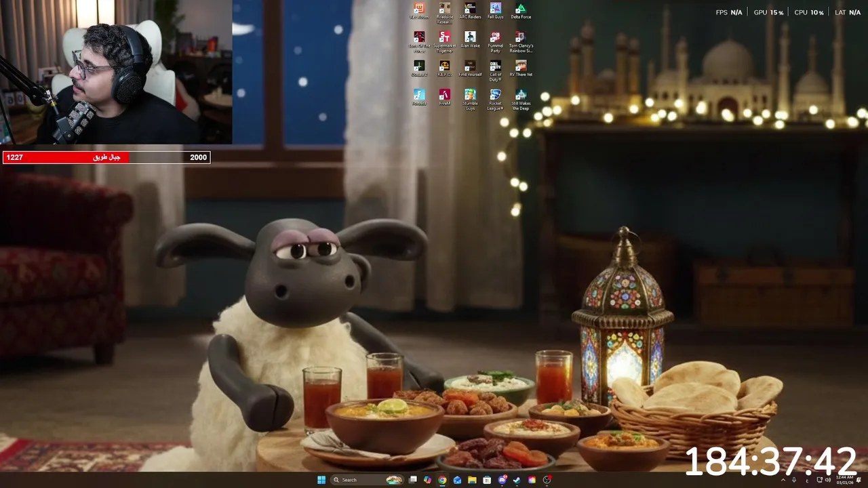This screenshot has width=868, height=488.
Task: Click the Rocket League shortcut
Action: point(495,99)
